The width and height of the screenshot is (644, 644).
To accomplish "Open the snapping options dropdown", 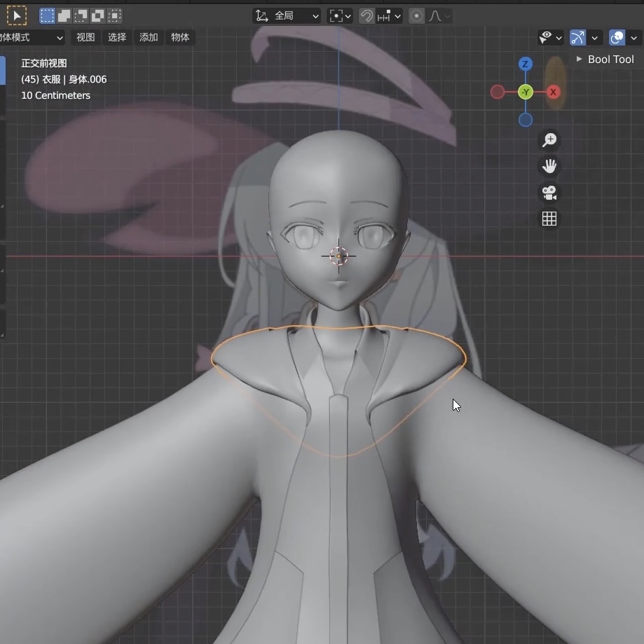I will (x=389, y=16).
